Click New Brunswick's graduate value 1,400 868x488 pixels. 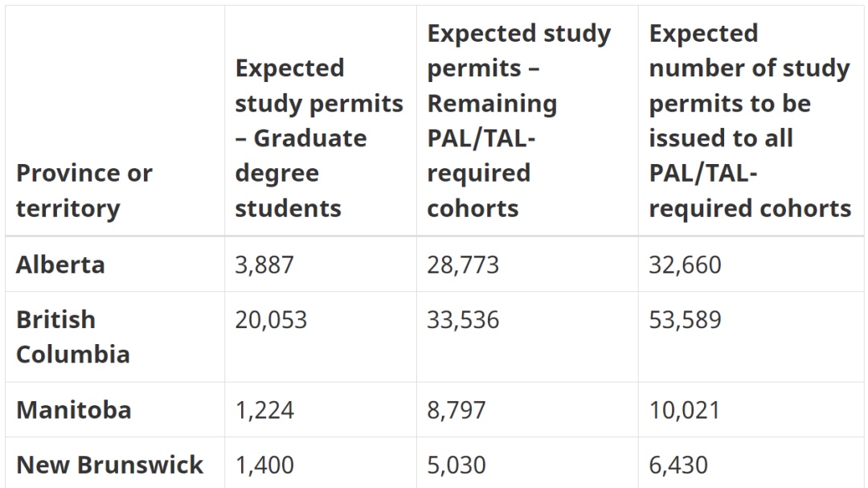tap(264, 465)
